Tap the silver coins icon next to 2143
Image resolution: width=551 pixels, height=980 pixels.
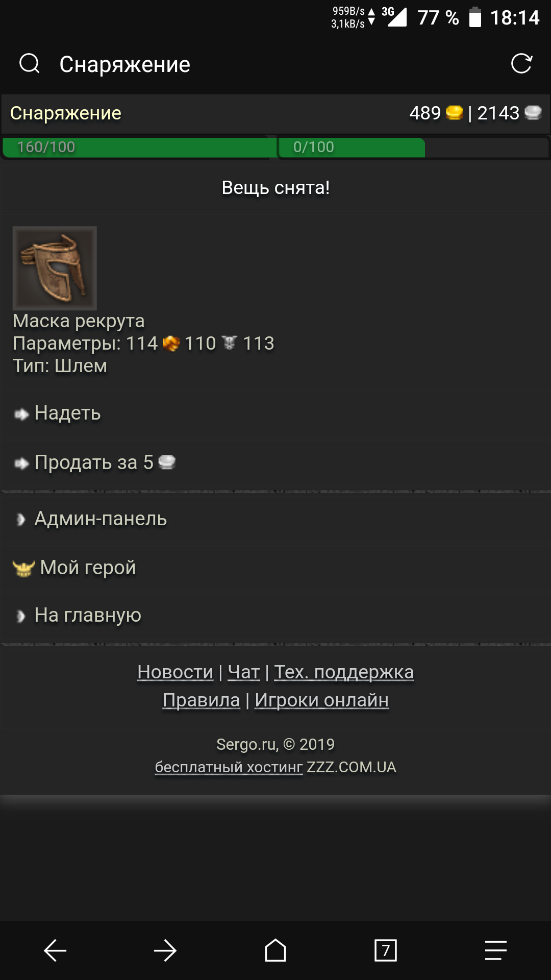click(533, 112)
